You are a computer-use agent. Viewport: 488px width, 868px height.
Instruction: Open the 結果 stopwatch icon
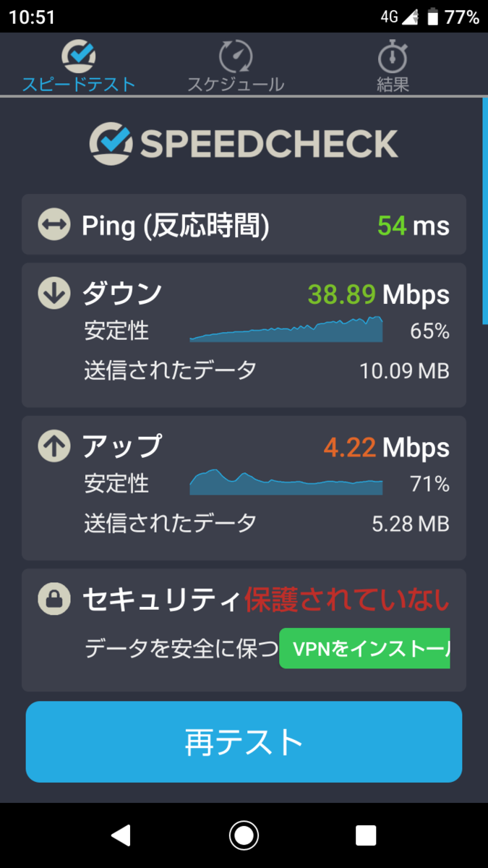click(x=391, y=54)
